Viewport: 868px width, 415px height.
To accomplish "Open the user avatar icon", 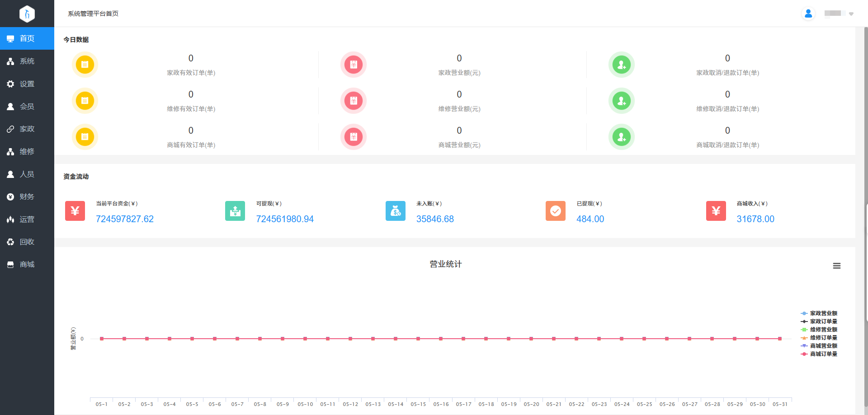I will 808,14.
